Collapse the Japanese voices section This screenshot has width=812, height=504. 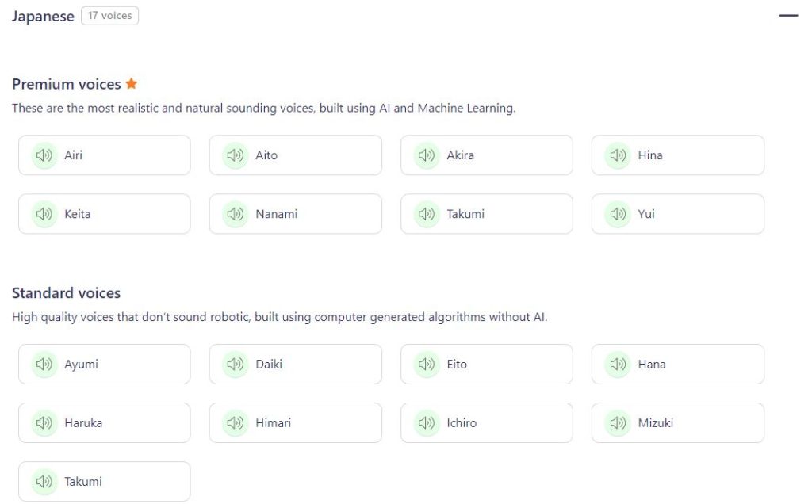click(x=790, y=14)
